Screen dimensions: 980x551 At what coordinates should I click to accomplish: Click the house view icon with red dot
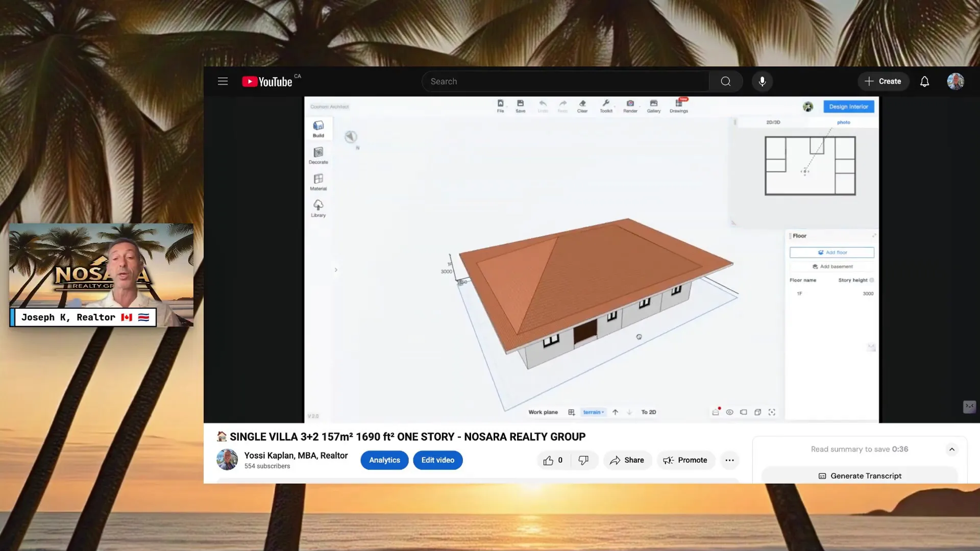716,412
